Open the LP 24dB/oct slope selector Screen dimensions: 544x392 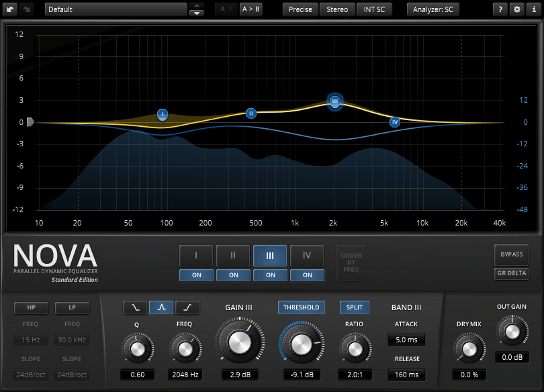(72, 375)
